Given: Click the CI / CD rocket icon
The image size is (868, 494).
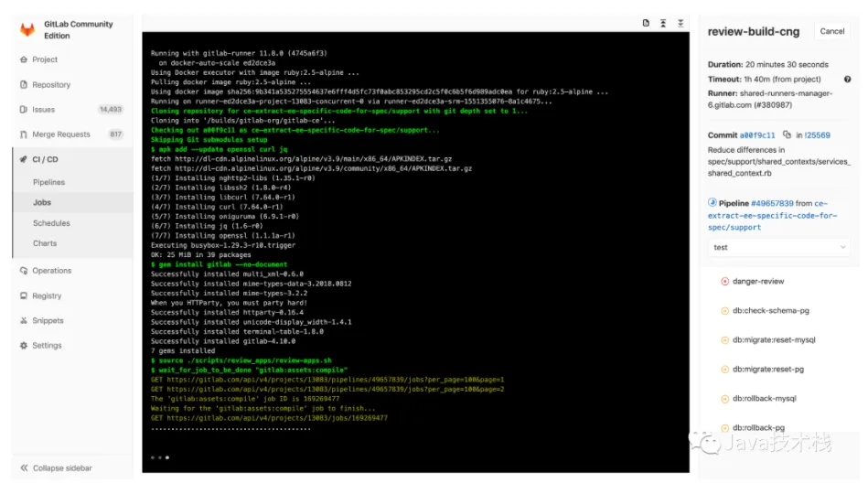Looking at the screenshot, I should point(23,159).
